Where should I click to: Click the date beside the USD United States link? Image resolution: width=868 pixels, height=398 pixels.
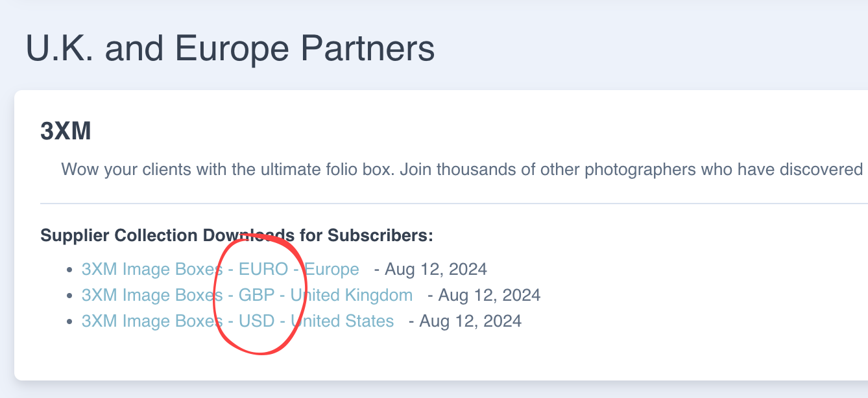point(471,322)
